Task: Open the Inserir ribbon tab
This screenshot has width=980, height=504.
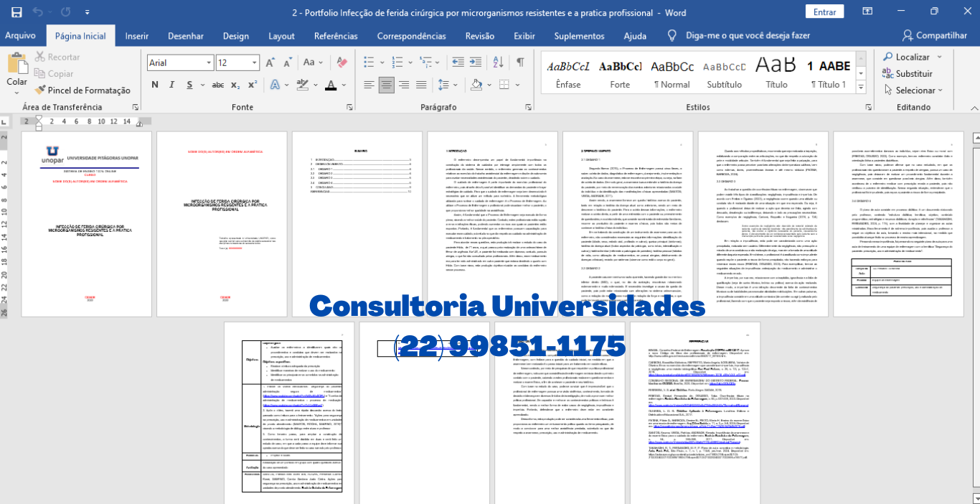Action: 136,36
